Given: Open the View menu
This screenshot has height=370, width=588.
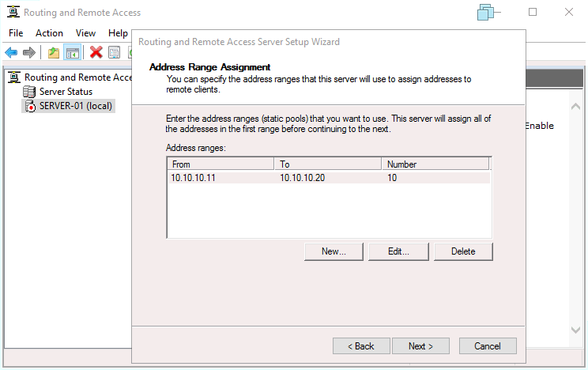Looking at the screenshot, I should (x=85, y=32).
